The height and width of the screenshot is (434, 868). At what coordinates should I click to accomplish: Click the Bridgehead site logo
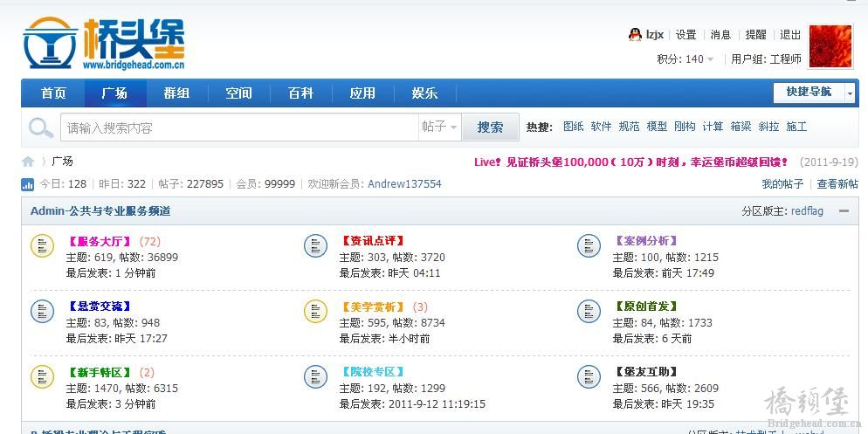[104, 43]
